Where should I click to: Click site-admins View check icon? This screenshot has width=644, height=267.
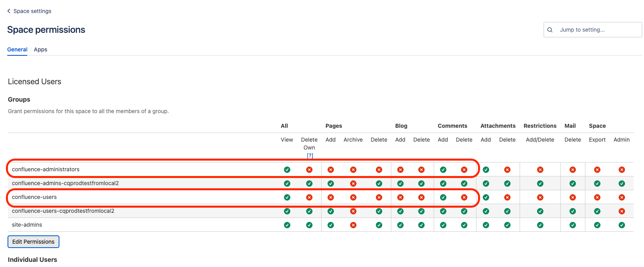pyautogui.click(x=287, y=225)
